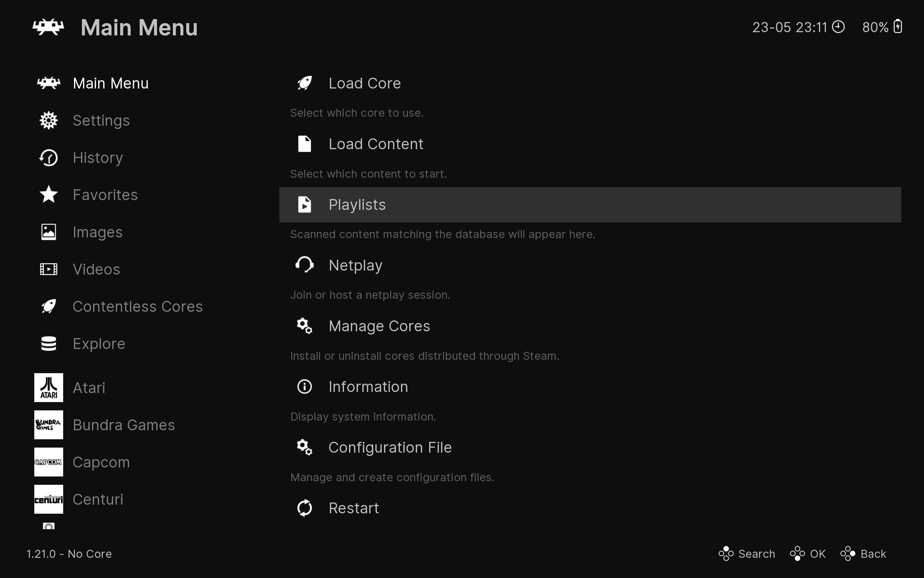Image resolution: width=924 pixels, height=578 pixels.
Task: Click the Playlists play-file icon
Action: pyautogui.click(x=304, y=204)
